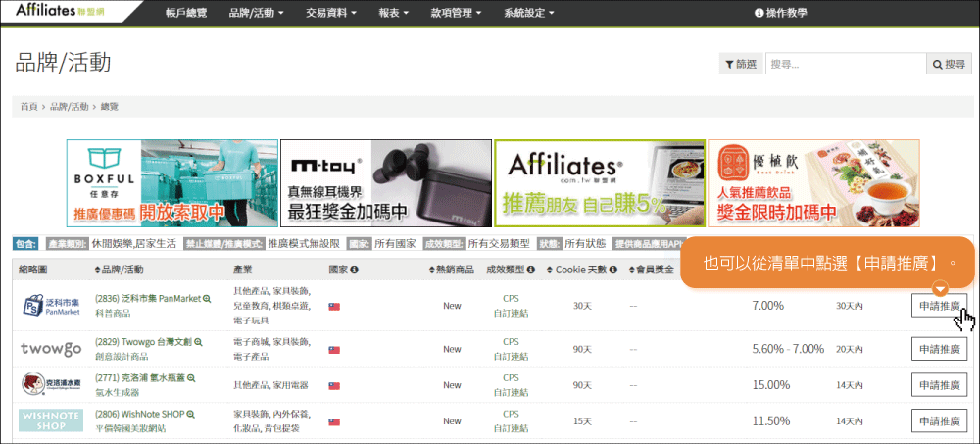Click the 推廣模式無設限 filter value

click(304, 244)
